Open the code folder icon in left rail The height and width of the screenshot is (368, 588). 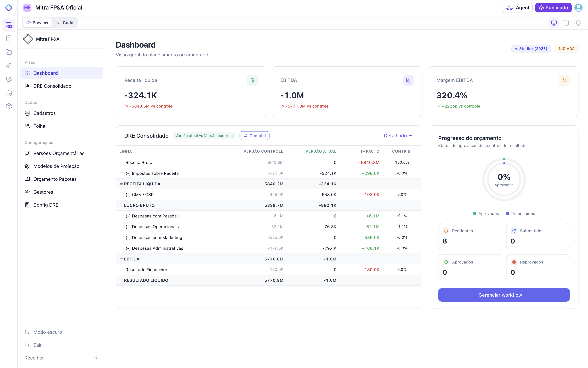pos(9,52)
